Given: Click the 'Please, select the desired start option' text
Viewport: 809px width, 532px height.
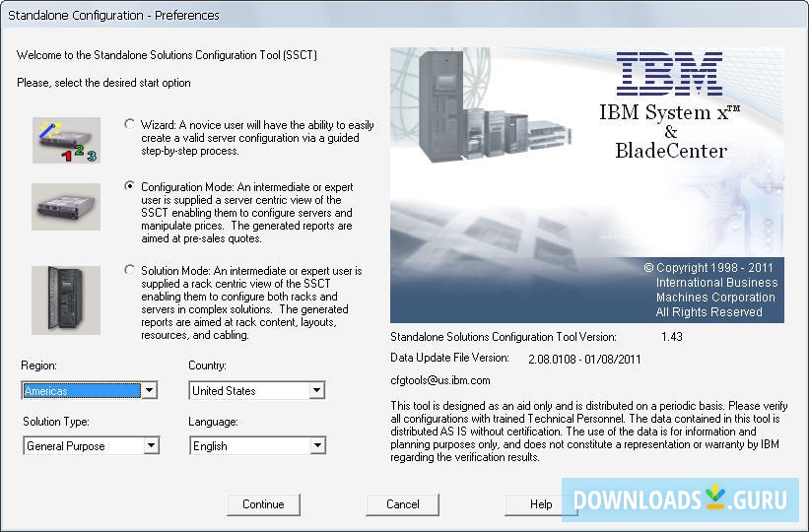Looking at the screenshot, I should click(103, 83).
